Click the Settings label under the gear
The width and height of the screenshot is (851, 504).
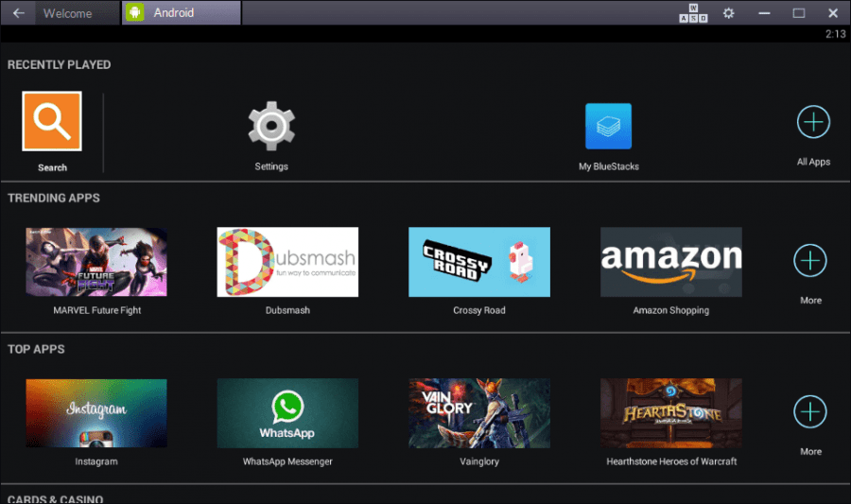tap(271, 166)
